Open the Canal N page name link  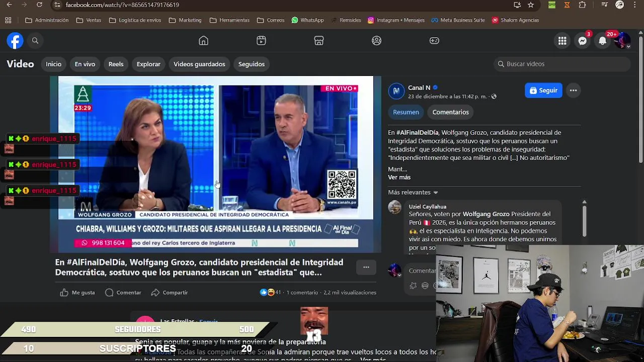click(x=419, y=87)
